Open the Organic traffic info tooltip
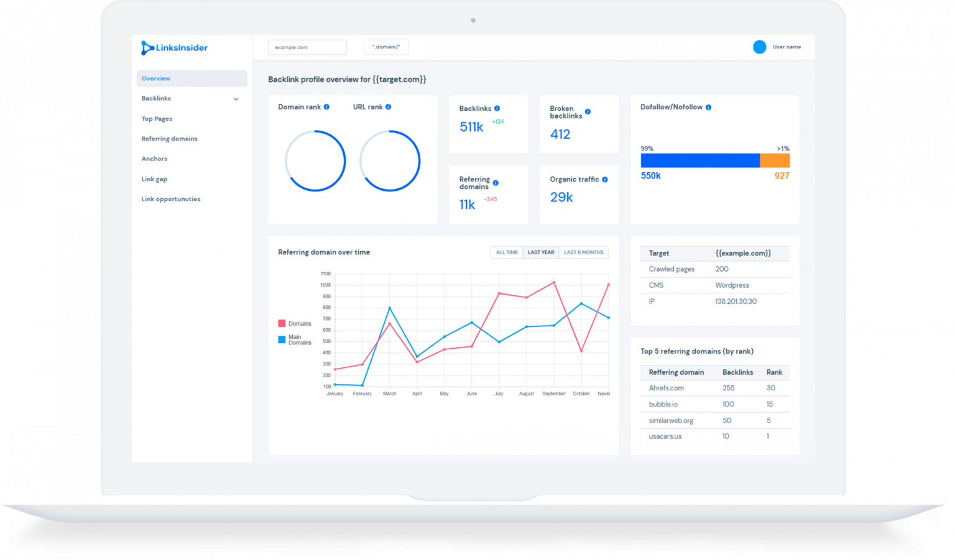This screenshot has height=560, width=955. (x=604, y=179)
